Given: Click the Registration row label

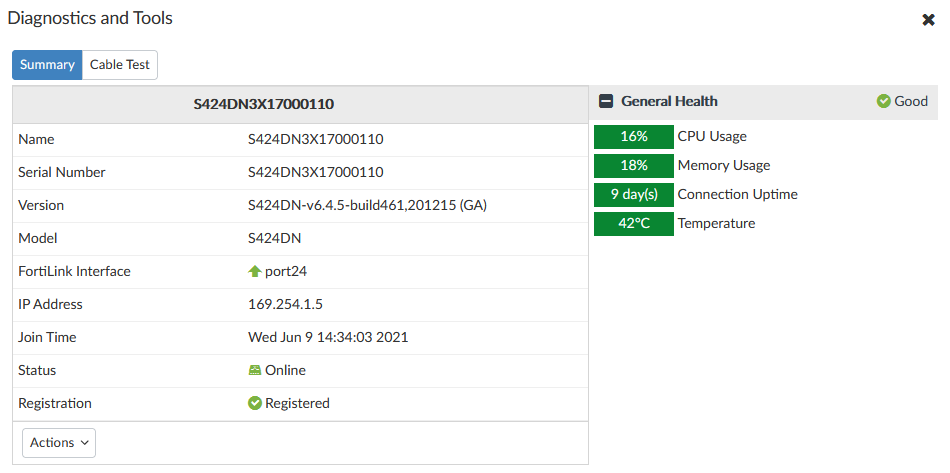Looking at the screenshot, I should coord(55,403).
